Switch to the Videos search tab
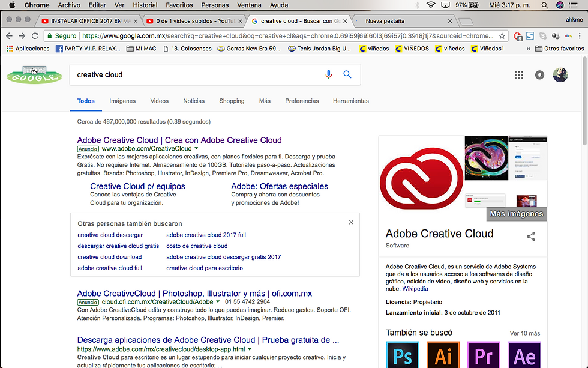588x368 pixels. (160, 101)
